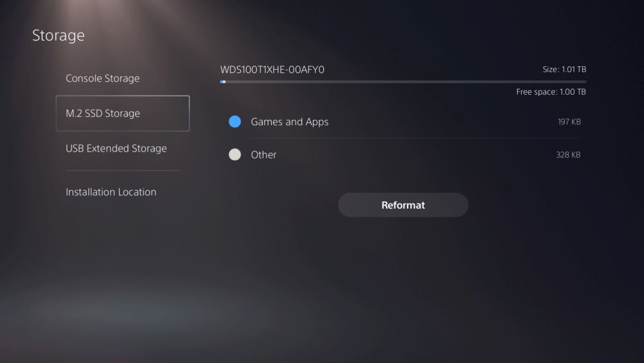The width and height of the screenshot is (644, 363).
Task: Open the Other storage row
Action: click(404, 155)
